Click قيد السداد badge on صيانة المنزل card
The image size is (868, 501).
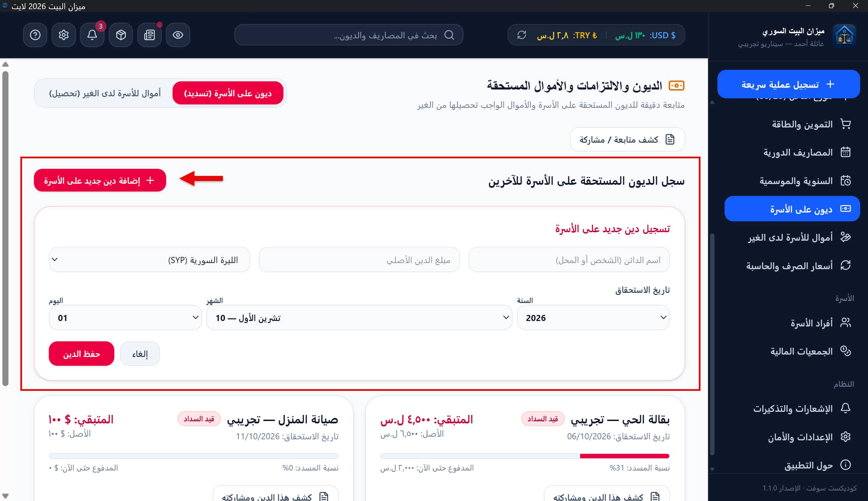click(199, 419)
